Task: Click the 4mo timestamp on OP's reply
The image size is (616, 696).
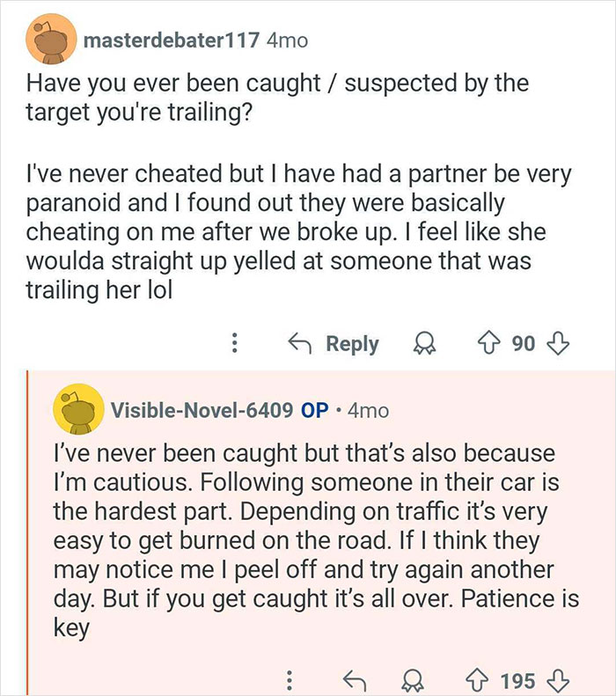Action: coord(369,411)
